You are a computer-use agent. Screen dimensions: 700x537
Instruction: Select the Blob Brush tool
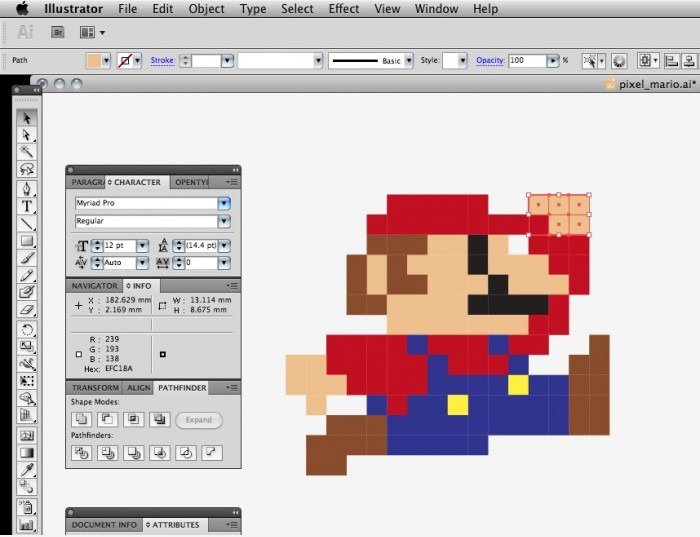[27, 292]
